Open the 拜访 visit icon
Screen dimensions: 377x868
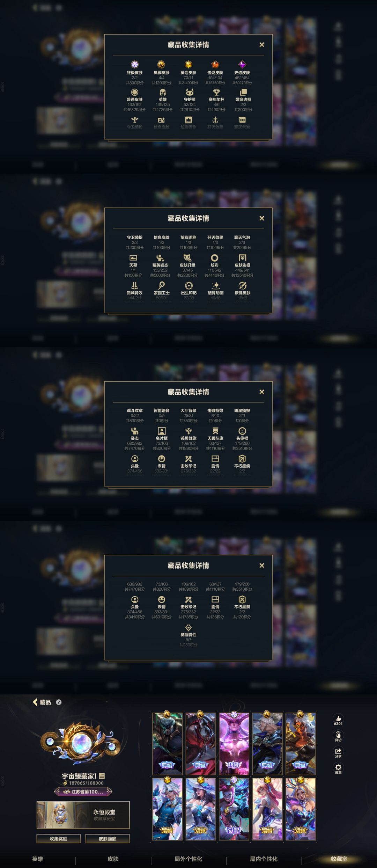[338, 735]
